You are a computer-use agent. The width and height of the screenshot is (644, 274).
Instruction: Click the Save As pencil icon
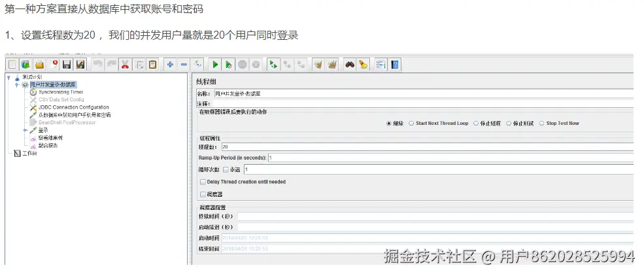point(80,65)
